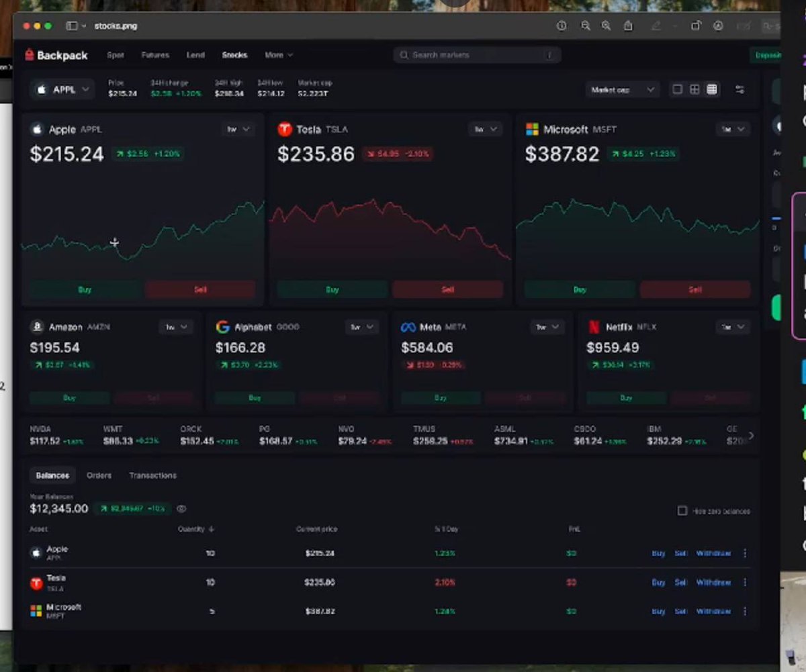This screenshot has height=672, width=806.
Task: Click the Alphabet Google logo icon
Action: click(x=222, y=327)
